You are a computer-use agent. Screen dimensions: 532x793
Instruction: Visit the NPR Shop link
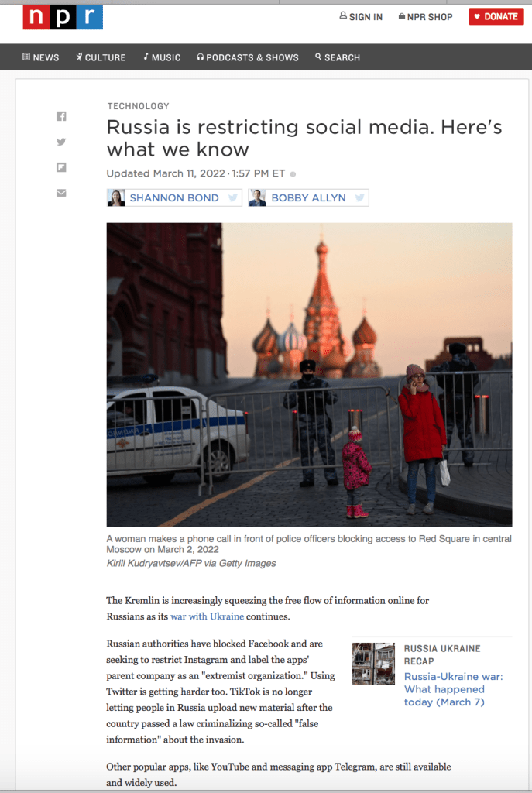tap(425, 17)
